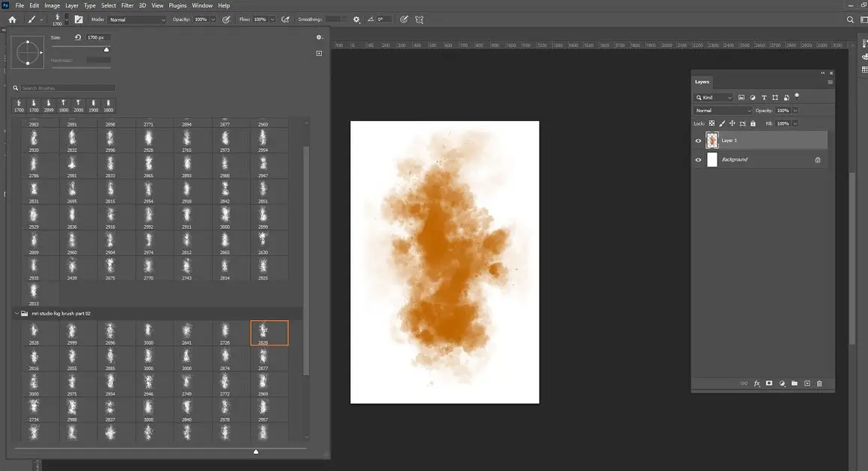The height and width of the screenshot is (471, 868).
Task: Select the Layers tab
Action: (702, 81)
